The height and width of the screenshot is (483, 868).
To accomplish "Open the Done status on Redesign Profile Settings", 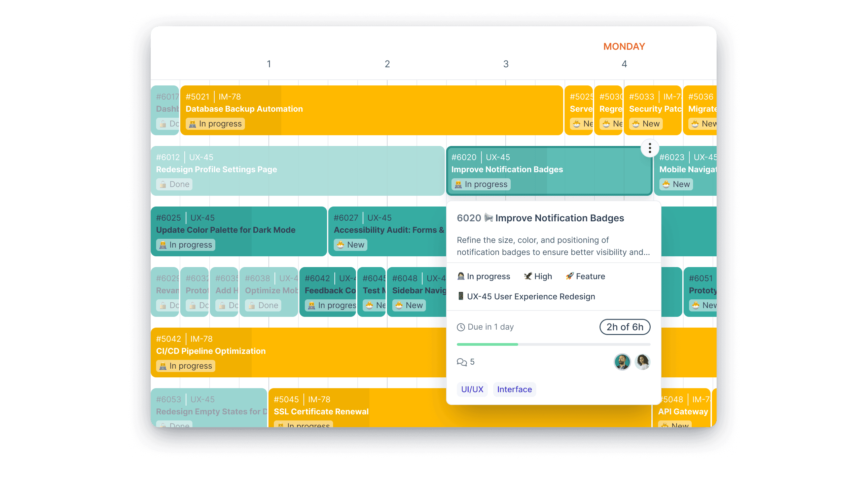I will click(174, 184).
